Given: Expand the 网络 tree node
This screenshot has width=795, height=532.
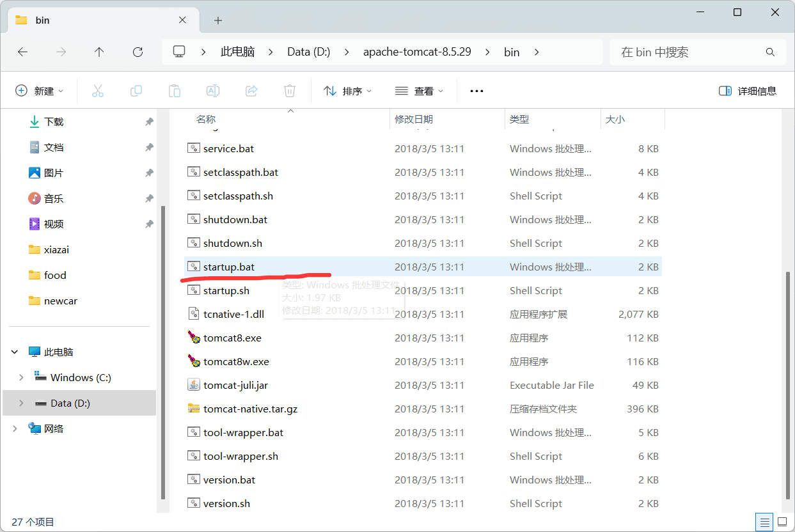Looking at the screenshot, I should [x=15, y=428].
